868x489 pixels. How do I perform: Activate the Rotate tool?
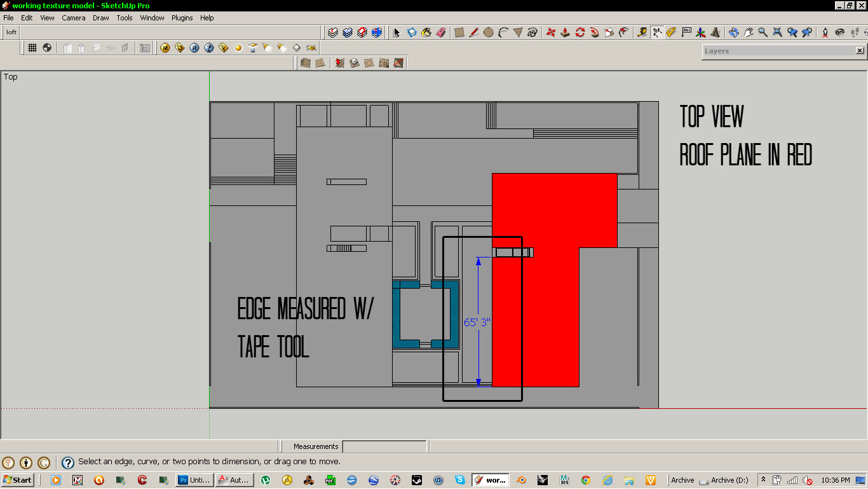(580, 32)
